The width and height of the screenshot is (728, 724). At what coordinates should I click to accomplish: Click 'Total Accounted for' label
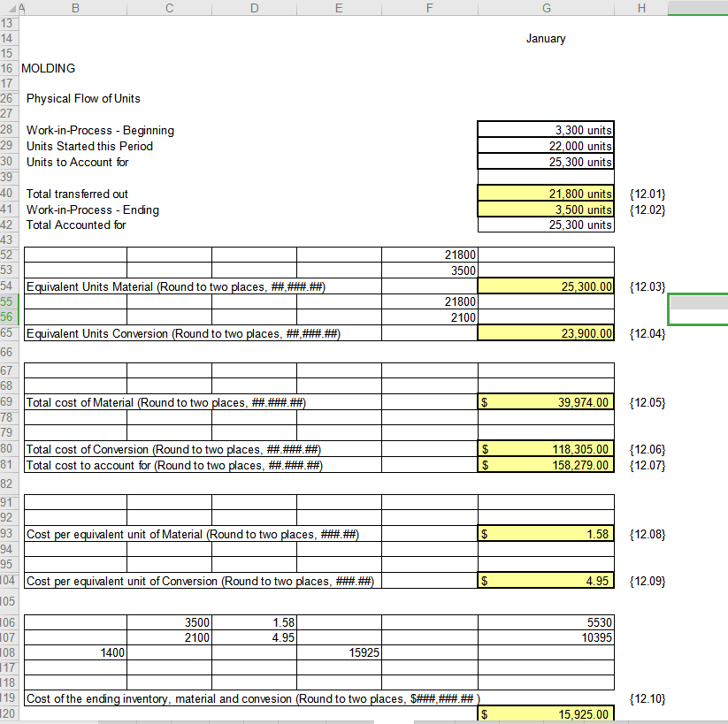pos(76,225)
